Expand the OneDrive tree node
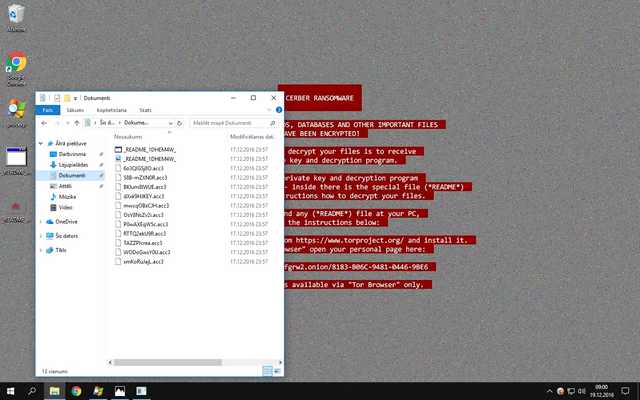The image size is (640, 400). [41, 222]
